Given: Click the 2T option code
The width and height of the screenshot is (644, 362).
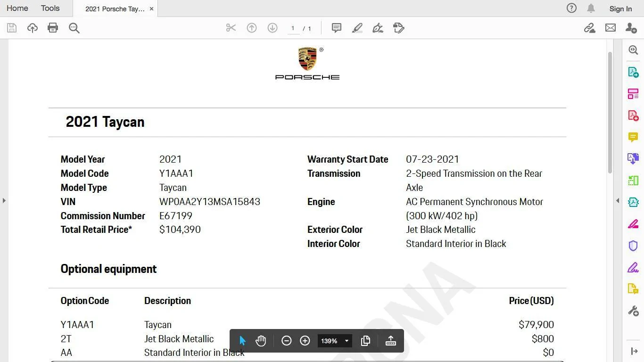Looking at the screenshot, I should coord(66,339).
